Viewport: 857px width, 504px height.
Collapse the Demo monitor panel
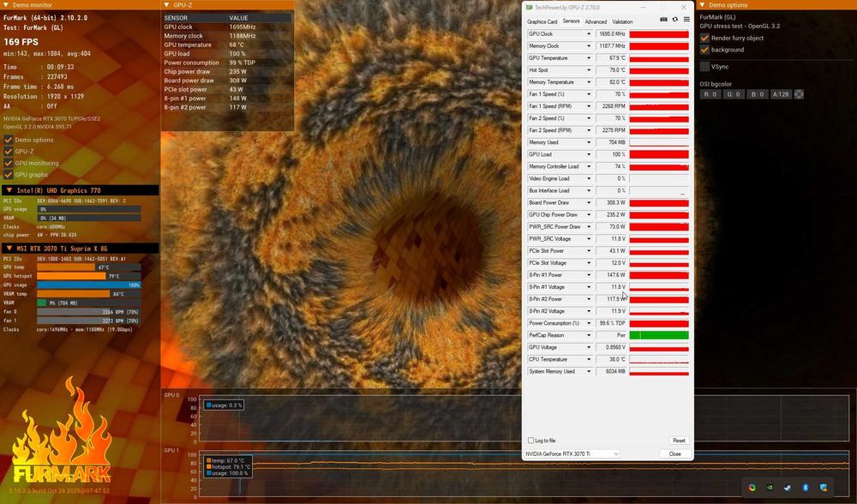click(x=5, y=4)
